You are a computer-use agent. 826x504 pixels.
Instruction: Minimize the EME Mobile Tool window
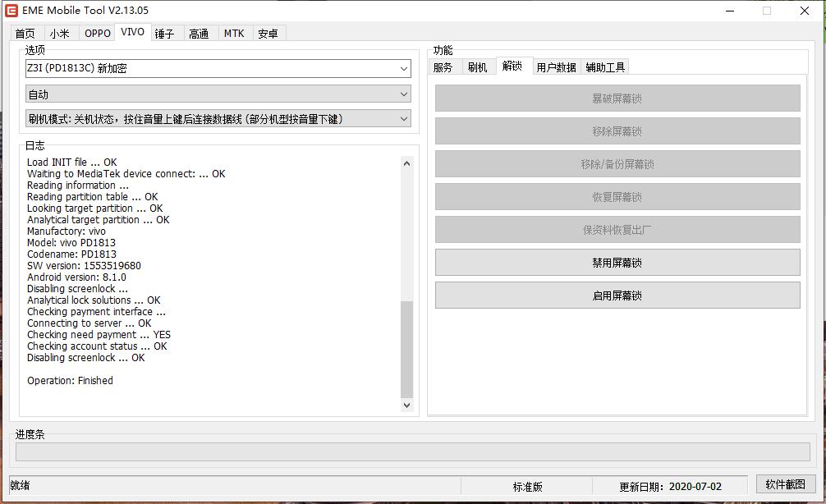pos(730,11)
